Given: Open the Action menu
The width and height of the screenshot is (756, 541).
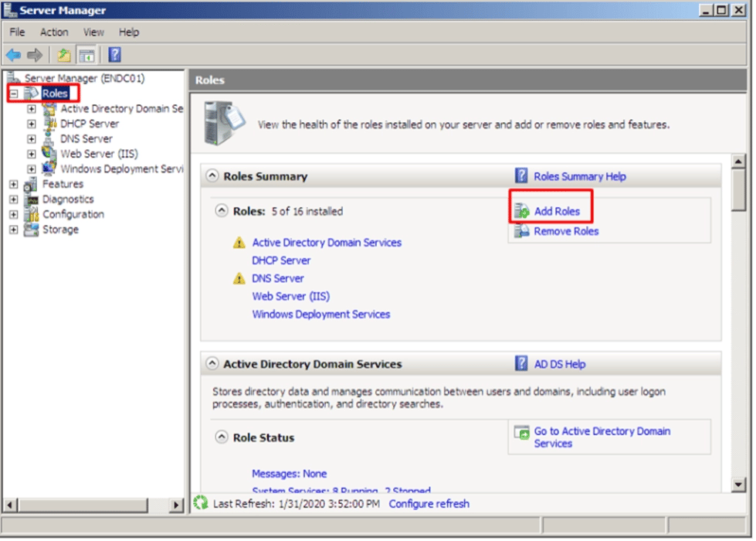Looking at the screenshot, I should pos(54,32).
